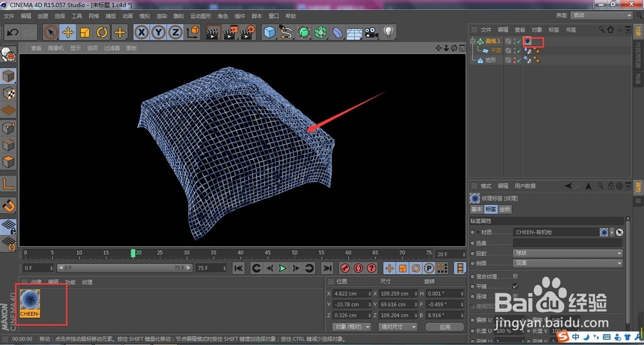
Task: Switch to the 基本 tab in Attributes
Action: coord(477,210)
